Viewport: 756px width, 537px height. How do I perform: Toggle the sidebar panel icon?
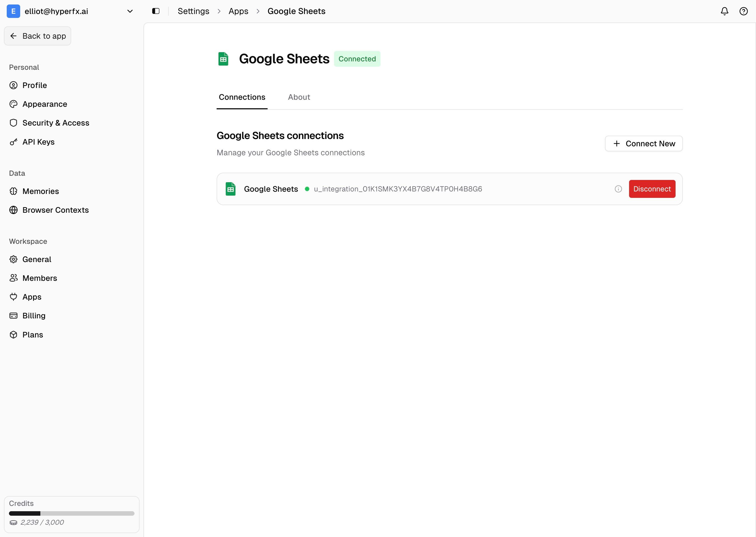pyautogui.click(x=156, y=11)
